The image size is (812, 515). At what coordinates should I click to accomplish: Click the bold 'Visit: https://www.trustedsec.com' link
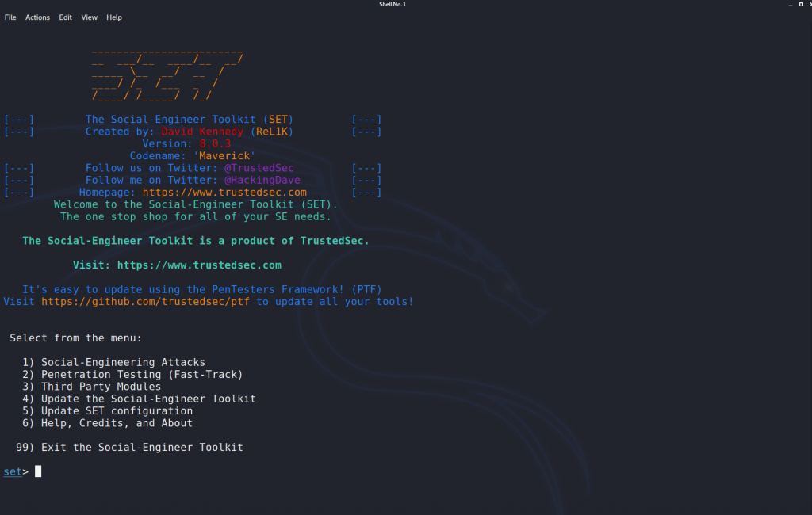click(x=177, y=265)
